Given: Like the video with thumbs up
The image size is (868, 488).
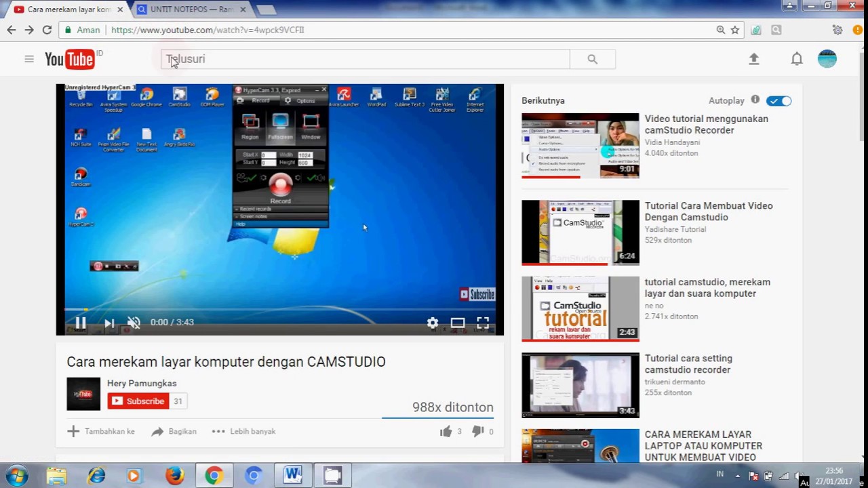Looking at the screenshot, I should (x=446, y=431).
